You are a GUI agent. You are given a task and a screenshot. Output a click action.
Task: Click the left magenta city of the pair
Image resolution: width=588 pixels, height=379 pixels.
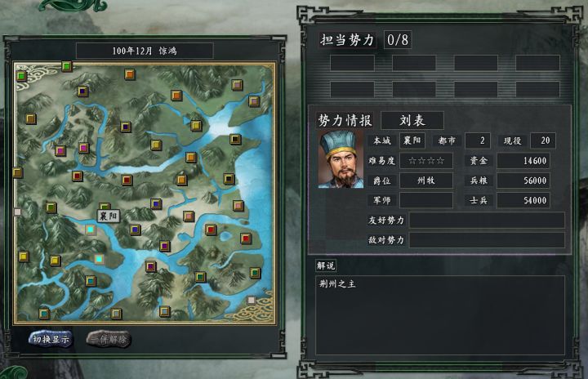[60, 151]
